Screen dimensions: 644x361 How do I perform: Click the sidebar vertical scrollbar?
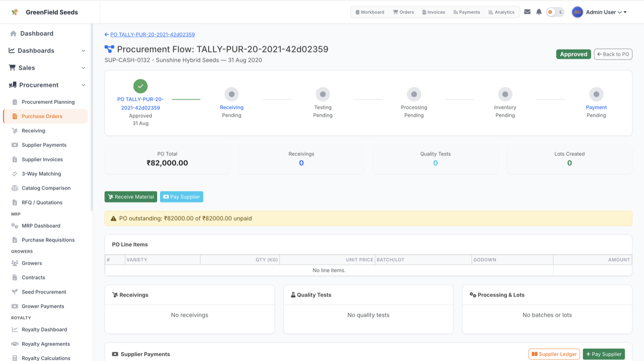coord(92,117)
